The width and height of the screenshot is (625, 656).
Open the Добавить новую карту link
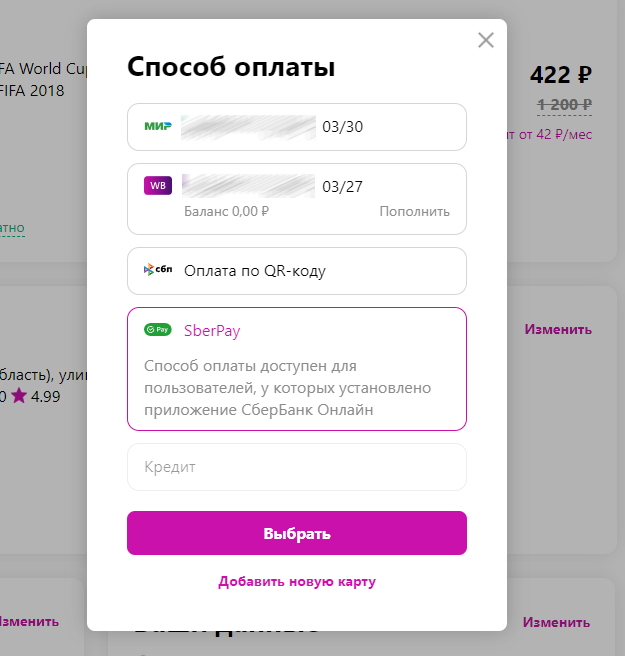click(297, 581)
